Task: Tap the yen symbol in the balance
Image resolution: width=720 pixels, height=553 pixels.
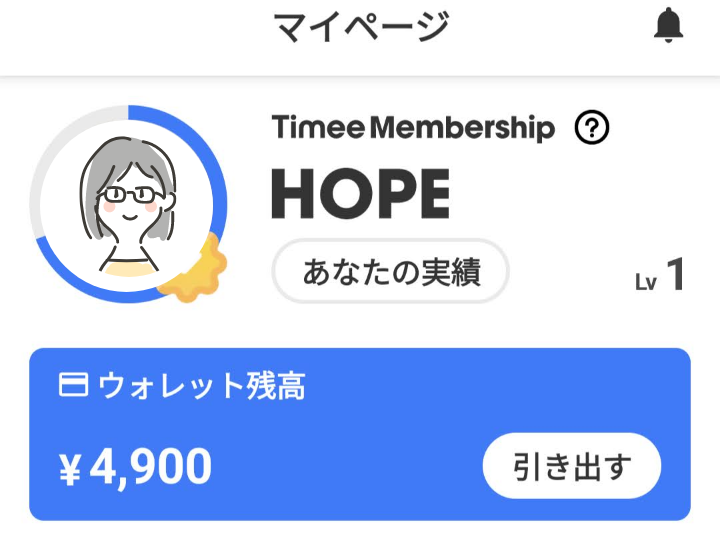Action: 69,468
